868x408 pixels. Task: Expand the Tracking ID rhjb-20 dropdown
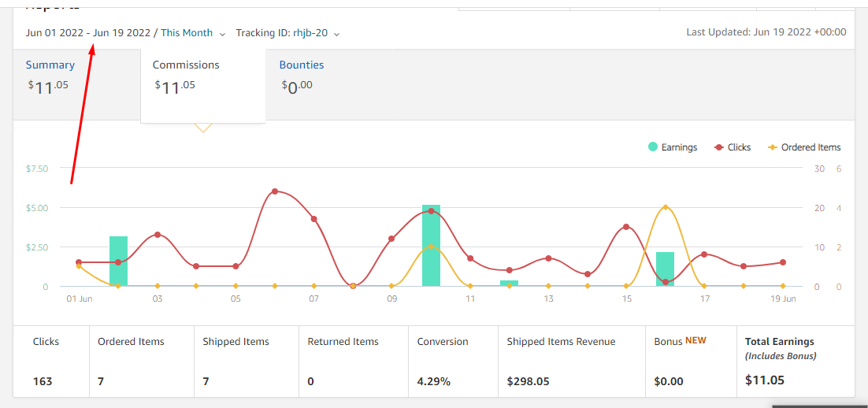(x=287, y=32)
